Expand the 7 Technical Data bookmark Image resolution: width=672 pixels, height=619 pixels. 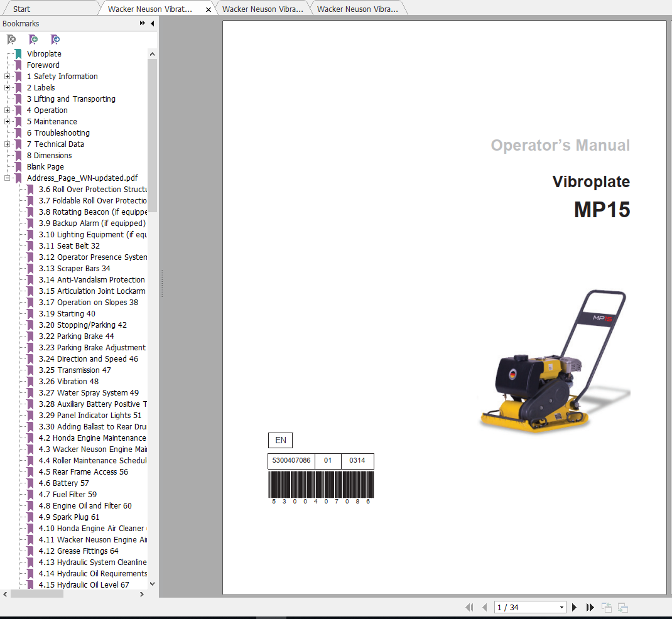(8, 144)
